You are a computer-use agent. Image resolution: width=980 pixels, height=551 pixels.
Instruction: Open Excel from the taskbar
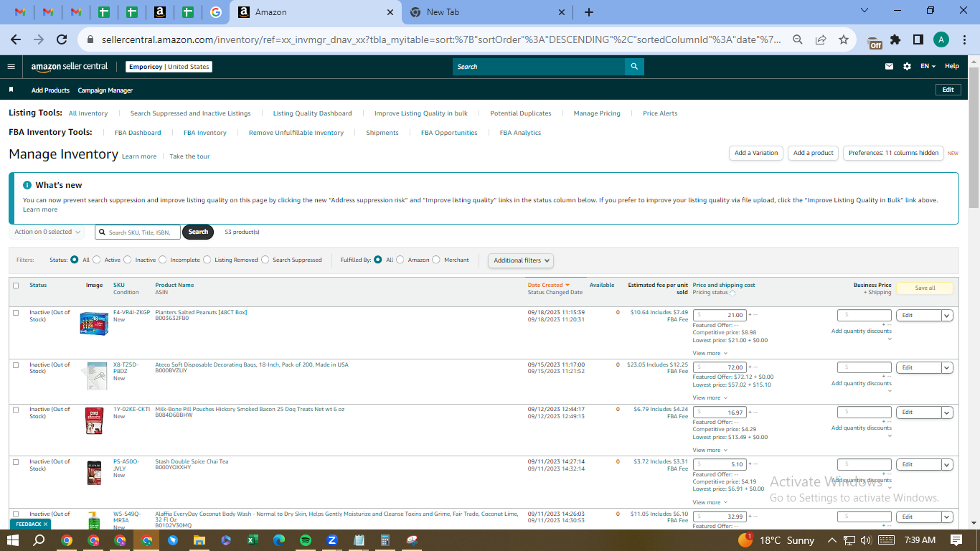pos(253,540)
